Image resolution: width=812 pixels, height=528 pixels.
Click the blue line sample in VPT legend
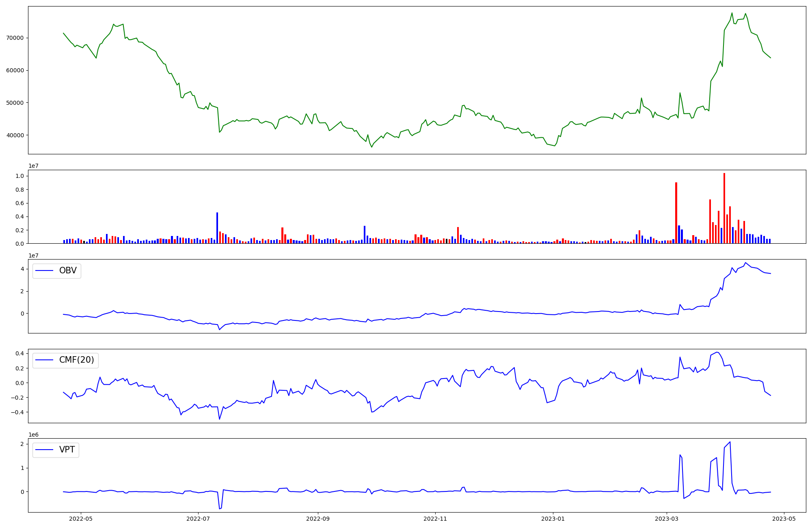pyautogui.click(x=45, y=450)
